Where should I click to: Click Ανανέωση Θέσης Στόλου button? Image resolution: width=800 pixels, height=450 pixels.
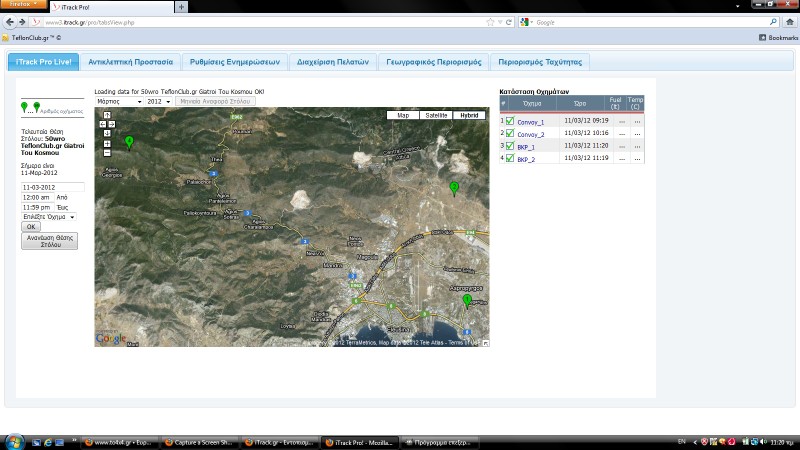[49, 241]
